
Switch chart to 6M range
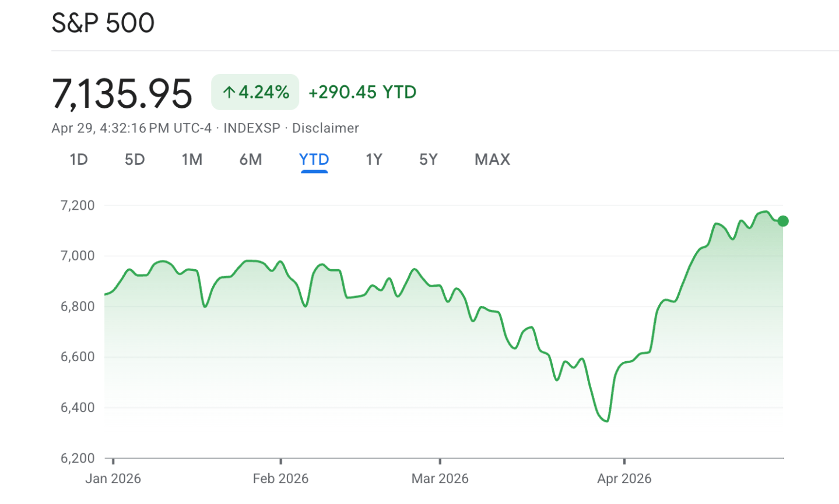click(251, 160)
